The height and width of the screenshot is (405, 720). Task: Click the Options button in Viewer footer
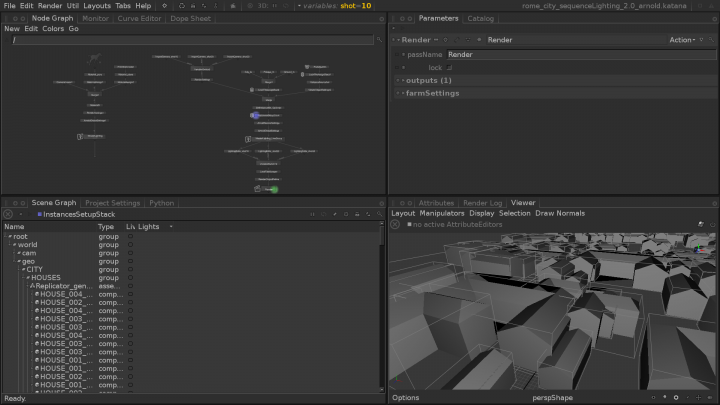pos(406,397)
